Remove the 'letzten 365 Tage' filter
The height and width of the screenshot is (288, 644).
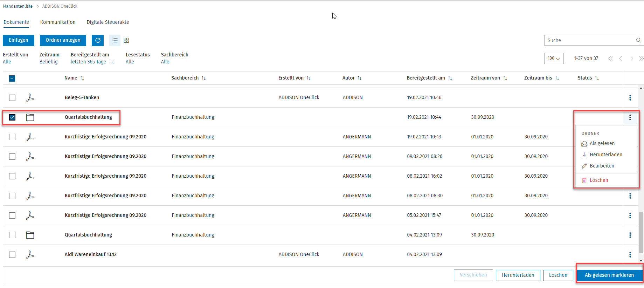click(x=112, y=62)
